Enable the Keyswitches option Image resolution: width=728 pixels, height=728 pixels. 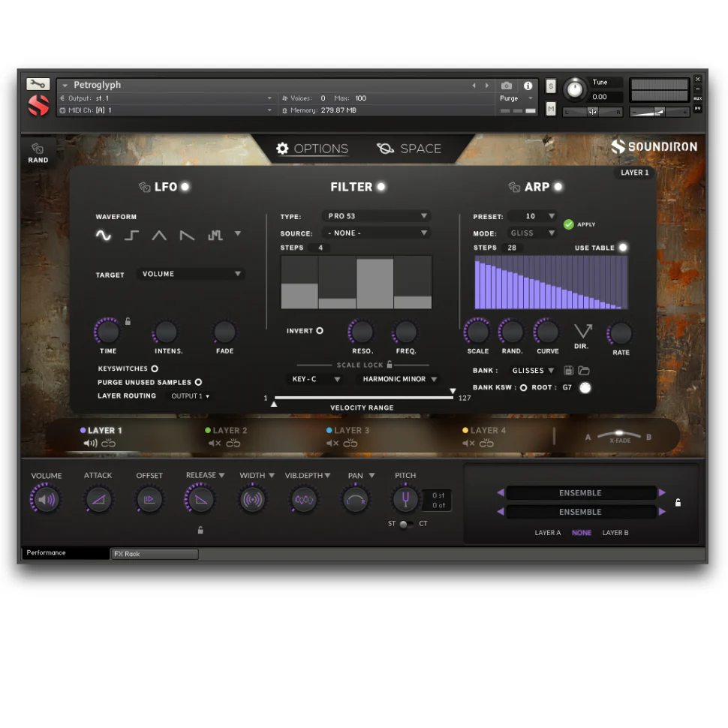click(x=155, y=369)
